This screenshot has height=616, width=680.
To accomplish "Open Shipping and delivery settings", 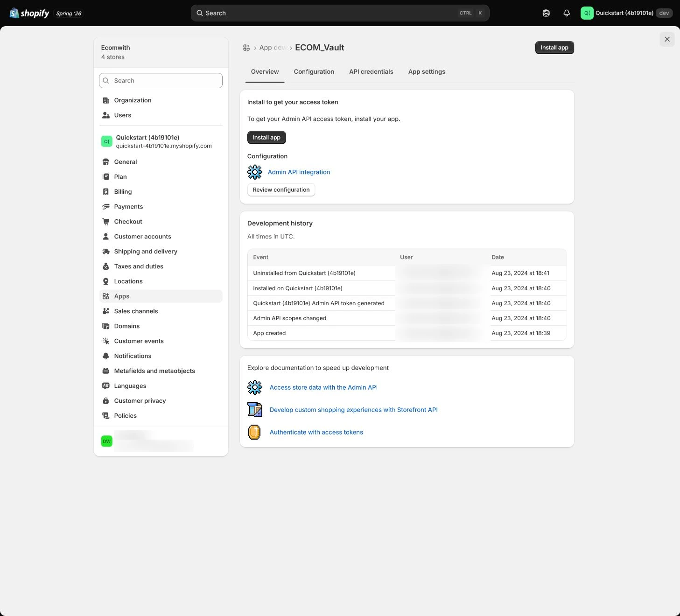I will 161,252.
